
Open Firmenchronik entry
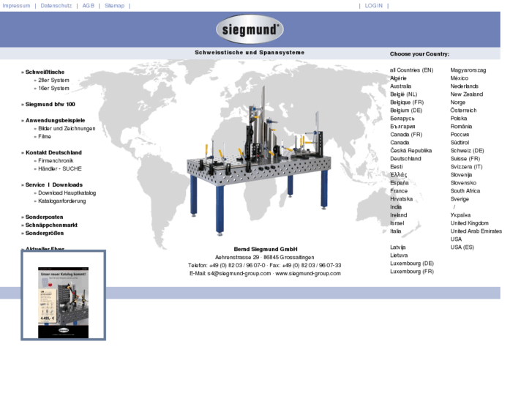56,160
